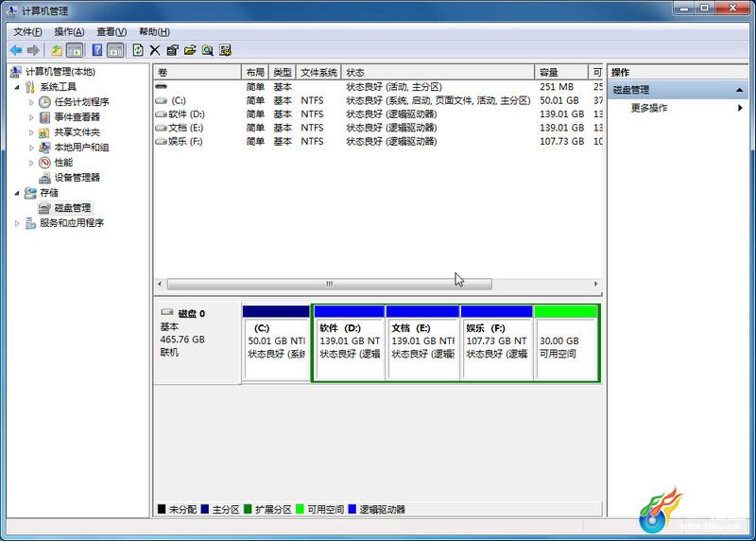Click the magnifier search toolbar icon
This screenshot has height=541, width=756.
[x=208, y=50]
